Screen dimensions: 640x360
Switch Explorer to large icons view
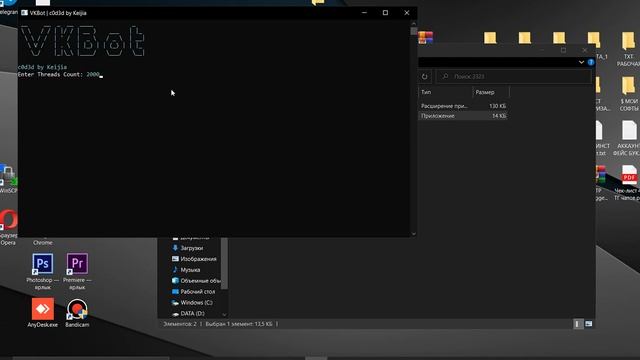coord(589,324)
